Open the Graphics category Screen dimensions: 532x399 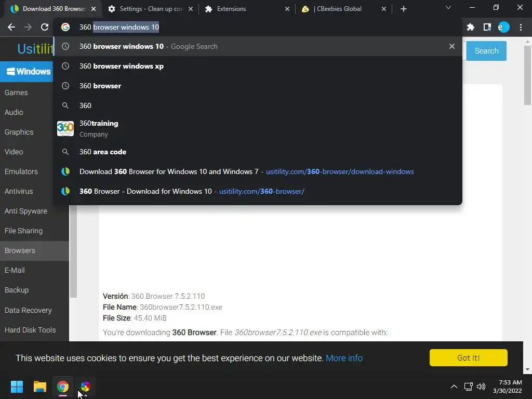pyautogui.click(x=19, y=132)
